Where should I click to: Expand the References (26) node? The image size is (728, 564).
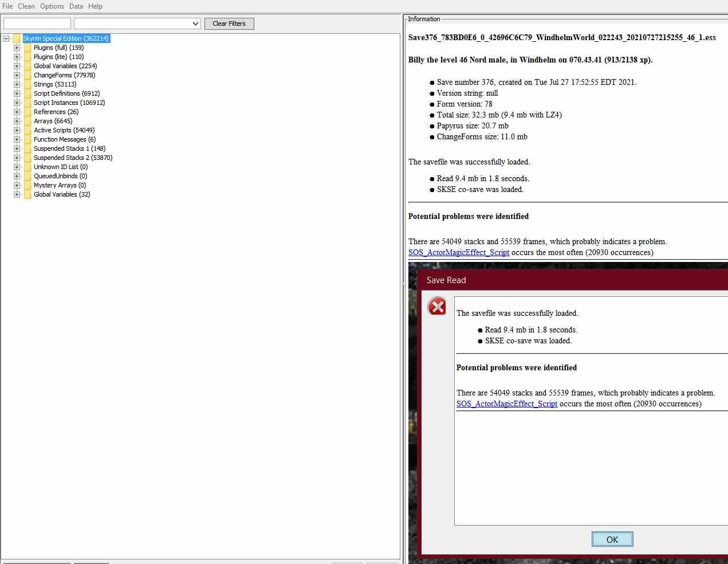click(17, 112)
